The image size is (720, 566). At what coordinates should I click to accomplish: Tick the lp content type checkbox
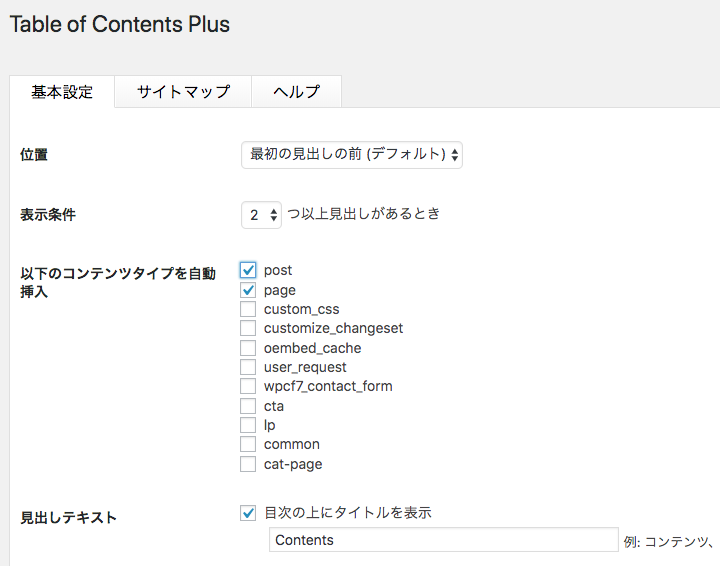[249, 425]
